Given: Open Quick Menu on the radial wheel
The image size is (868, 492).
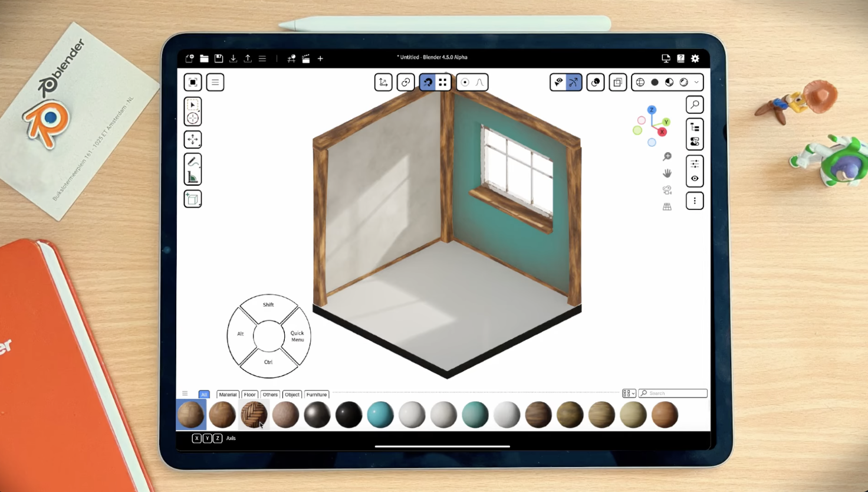Looking at the screenshot, I should coord(297,336).
